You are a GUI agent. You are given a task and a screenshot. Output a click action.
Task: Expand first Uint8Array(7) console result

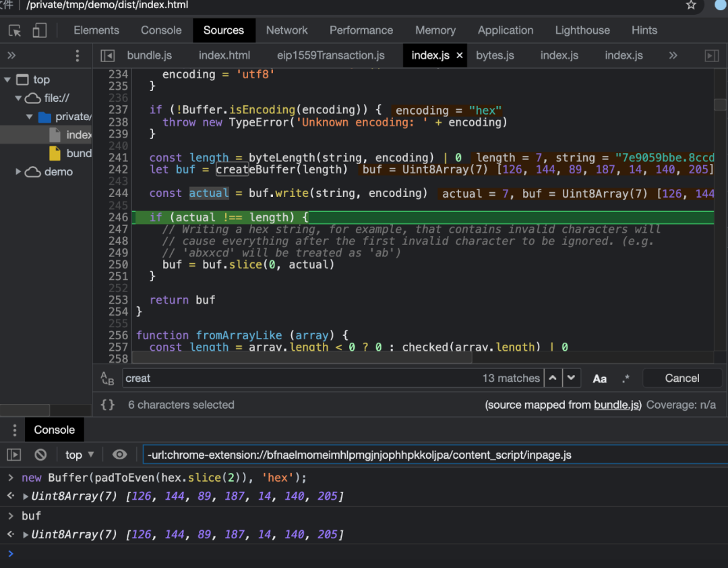(x=26, y=496)
